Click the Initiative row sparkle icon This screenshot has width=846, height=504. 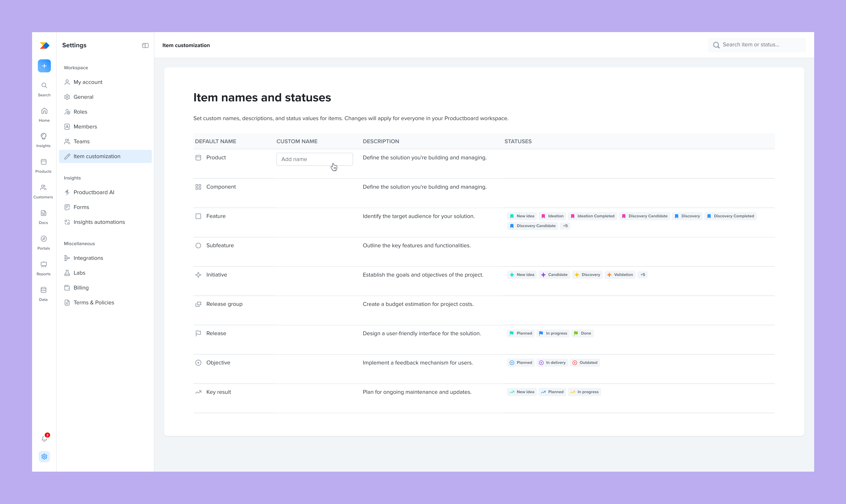coord(198,275)
